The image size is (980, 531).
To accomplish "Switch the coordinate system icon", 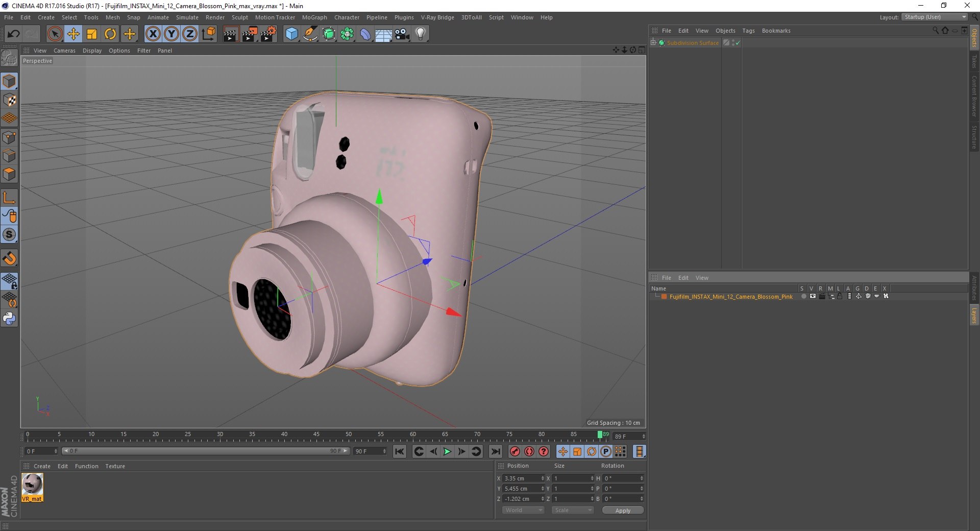I will pyautogui.click(x=208, y=34).
